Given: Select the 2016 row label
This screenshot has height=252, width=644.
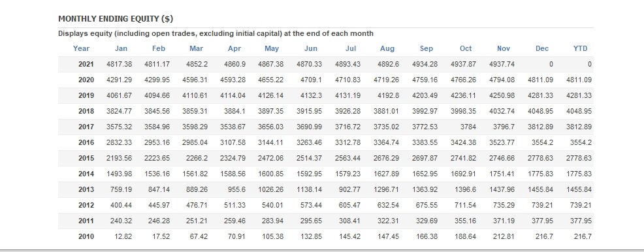Looking at the screenshot, I should [86, 142].
